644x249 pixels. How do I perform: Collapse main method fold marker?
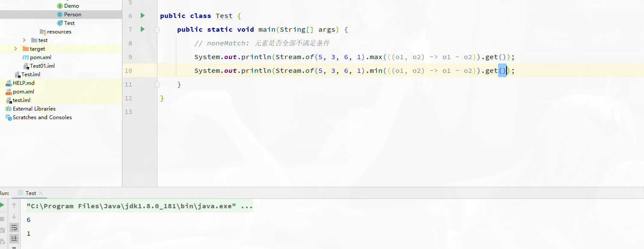coord(157,30)
